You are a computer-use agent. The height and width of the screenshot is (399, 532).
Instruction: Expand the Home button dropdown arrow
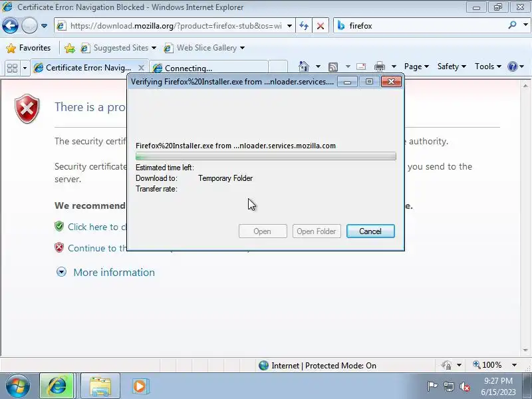pyautogui.click(x=318, y=66)
